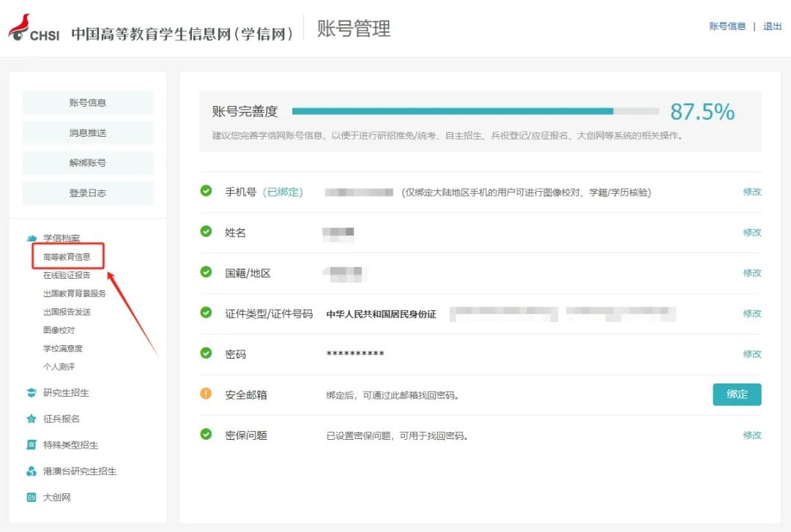791x532 pixels.
Task: Click the 账号管理 page heading
Action: 354,29
